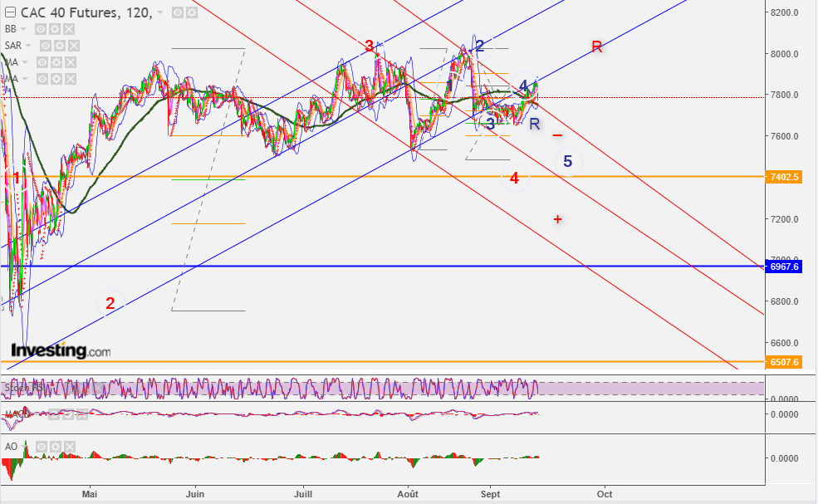The width and height of the screenshot is (818, 504).
Task: Open AO indicator settings gear
Action: click(x=56, y=447)
